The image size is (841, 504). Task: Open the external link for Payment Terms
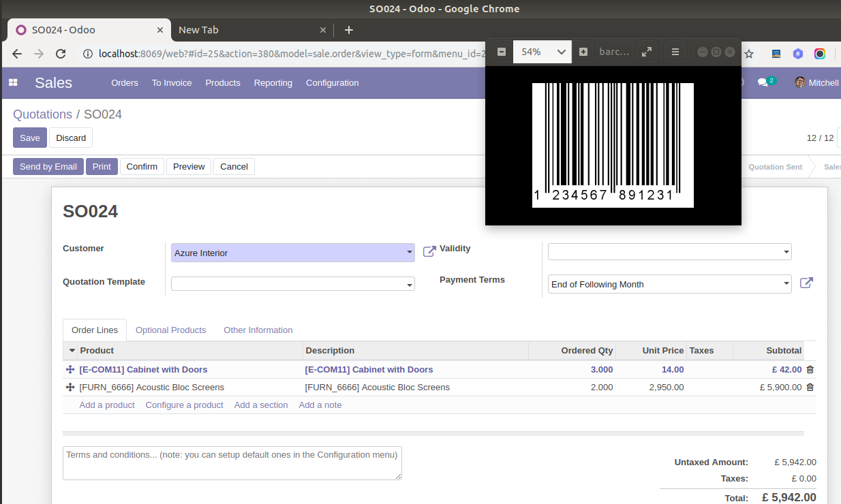coord(806,283)
